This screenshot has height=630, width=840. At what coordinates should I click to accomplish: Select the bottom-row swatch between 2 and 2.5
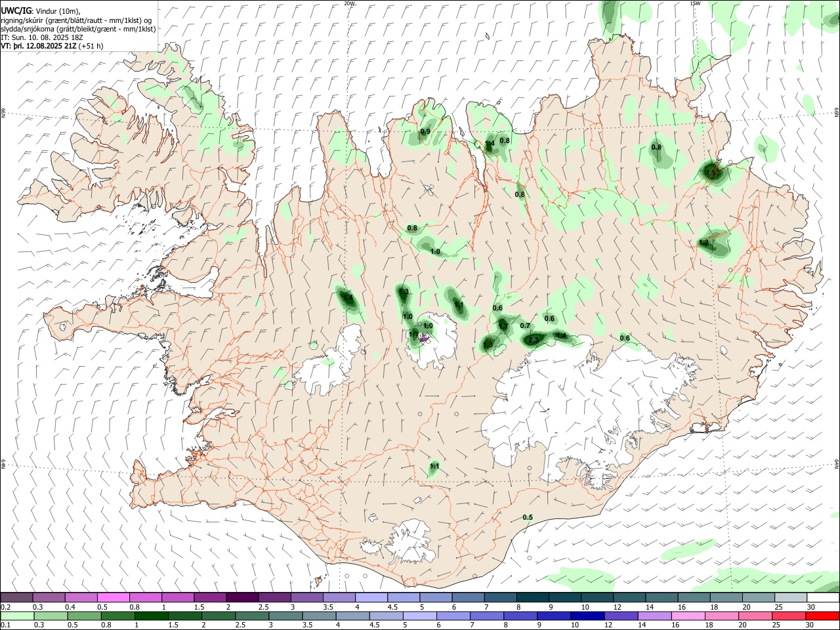218,616
